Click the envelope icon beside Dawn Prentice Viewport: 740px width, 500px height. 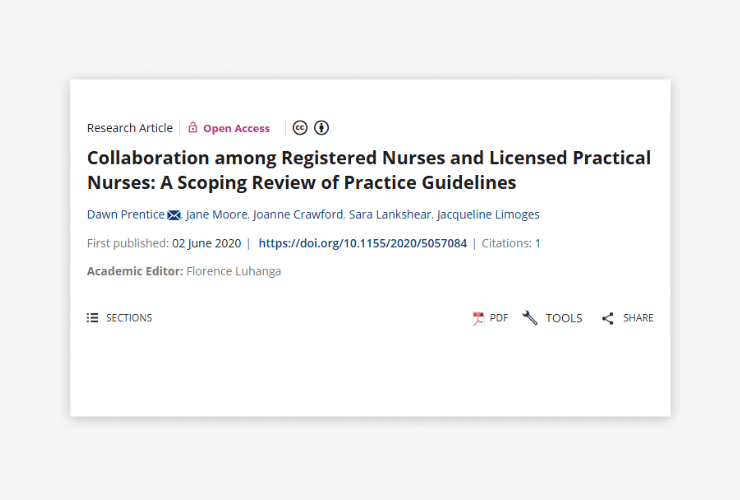(174, 215)
